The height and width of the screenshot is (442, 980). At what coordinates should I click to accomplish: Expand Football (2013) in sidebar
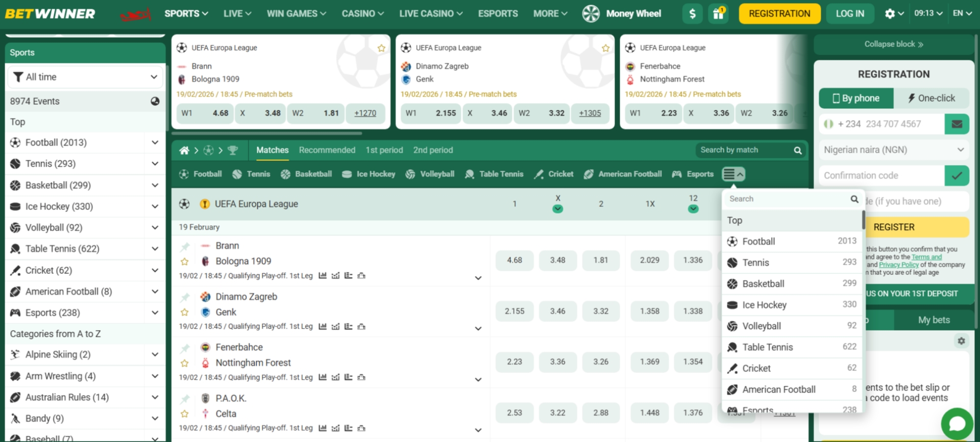pos(155,143)
